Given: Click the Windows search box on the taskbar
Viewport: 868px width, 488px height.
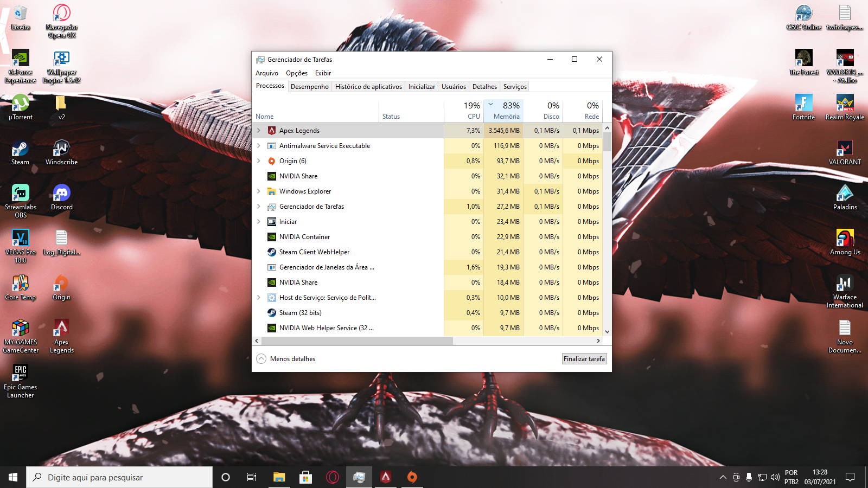Looking at the screenshot, I should point(119,477).
